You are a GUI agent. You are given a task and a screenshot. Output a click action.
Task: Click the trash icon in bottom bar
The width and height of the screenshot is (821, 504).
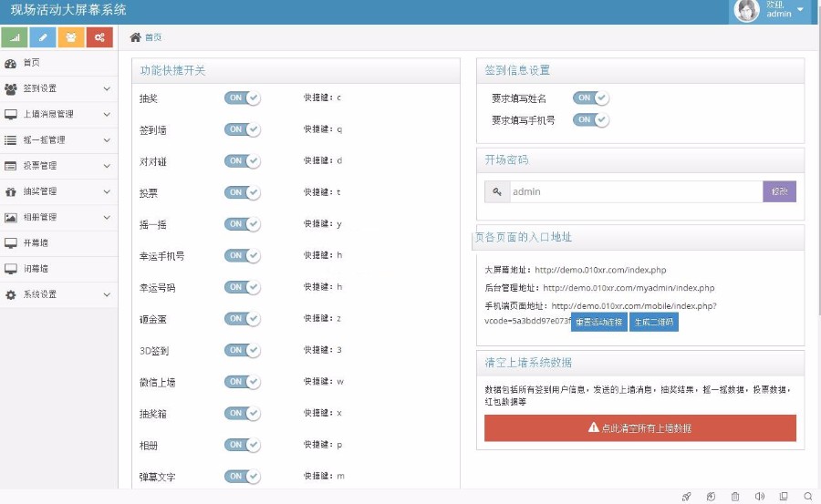coord(735,497)
